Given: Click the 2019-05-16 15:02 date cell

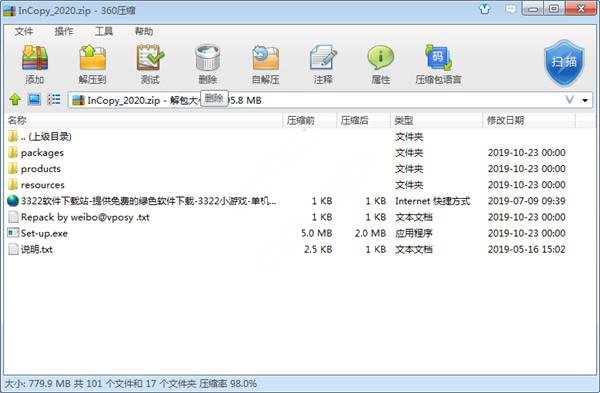Looking at the screenshot, I should (527, 249).
